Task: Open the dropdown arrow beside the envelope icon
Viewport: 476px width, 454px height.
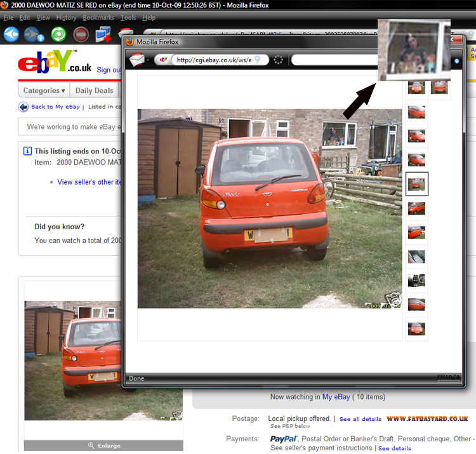Action: click(148, 60)
